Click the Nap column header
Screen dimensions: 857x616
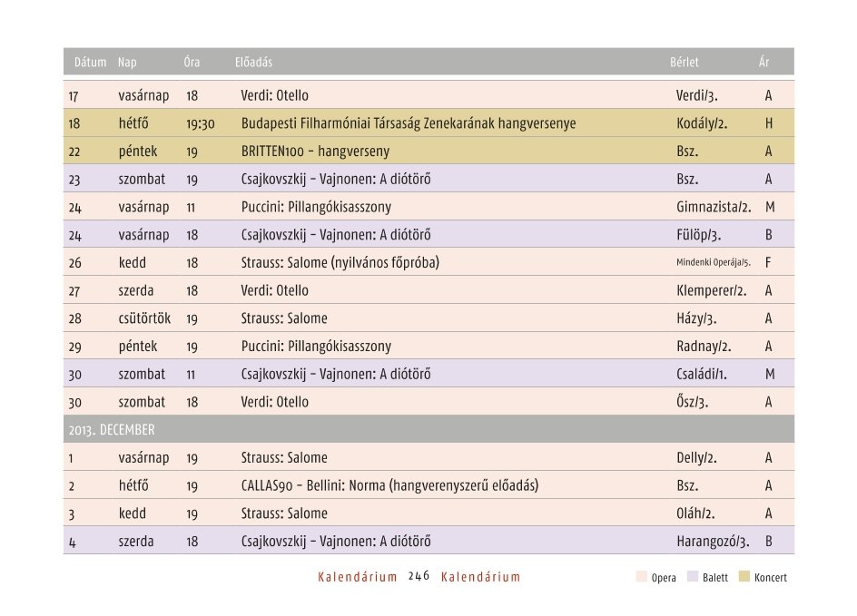pos(127,63)
